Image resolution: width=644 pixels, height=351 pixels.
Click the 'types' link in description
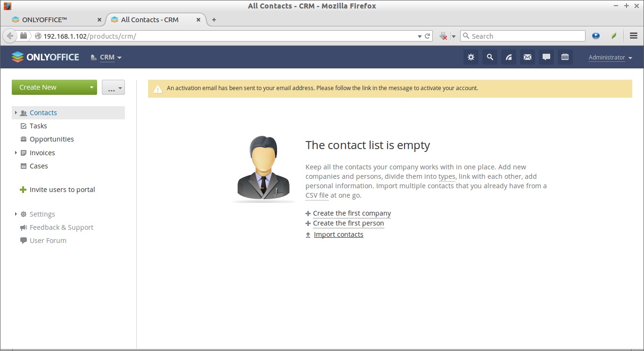pos(446,176)
